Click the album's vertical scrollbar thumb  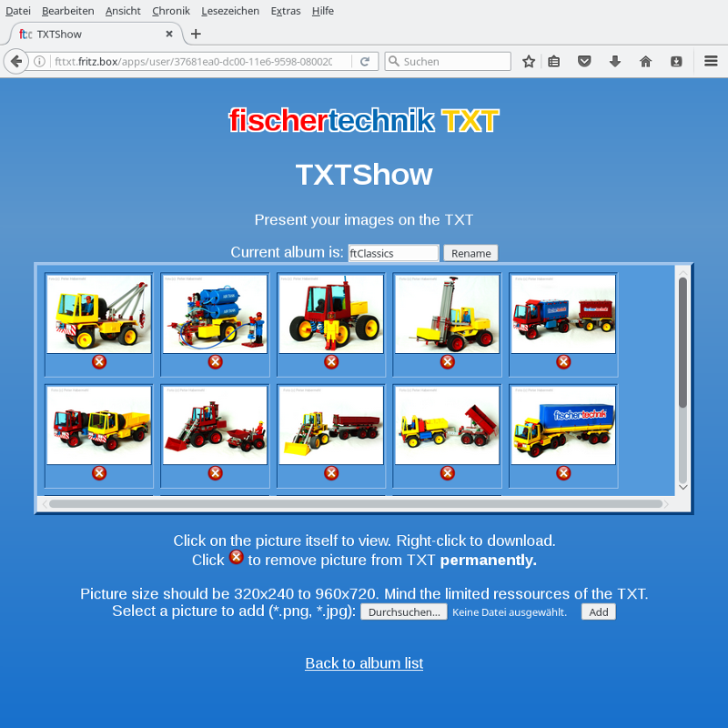pyautogui.click(x=682, y=343)
